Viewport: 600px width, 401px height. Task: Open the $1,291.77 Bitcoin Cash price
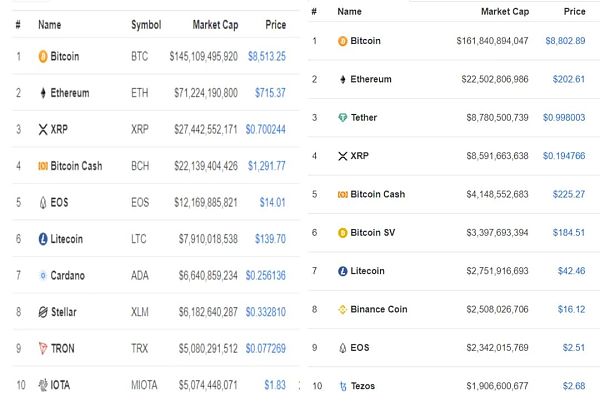tap(263, 166)
